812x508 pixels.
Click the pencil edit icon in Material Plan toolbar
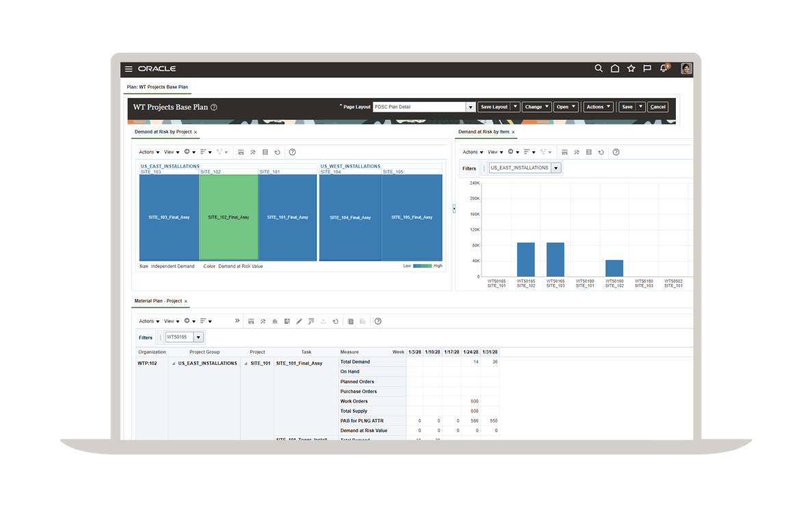point(299,321)
